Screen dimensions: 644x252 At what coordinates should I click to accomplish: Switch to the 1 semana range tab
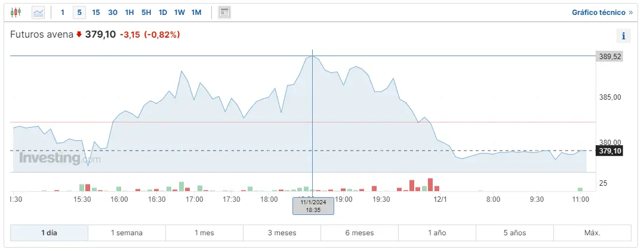(127, 233)
